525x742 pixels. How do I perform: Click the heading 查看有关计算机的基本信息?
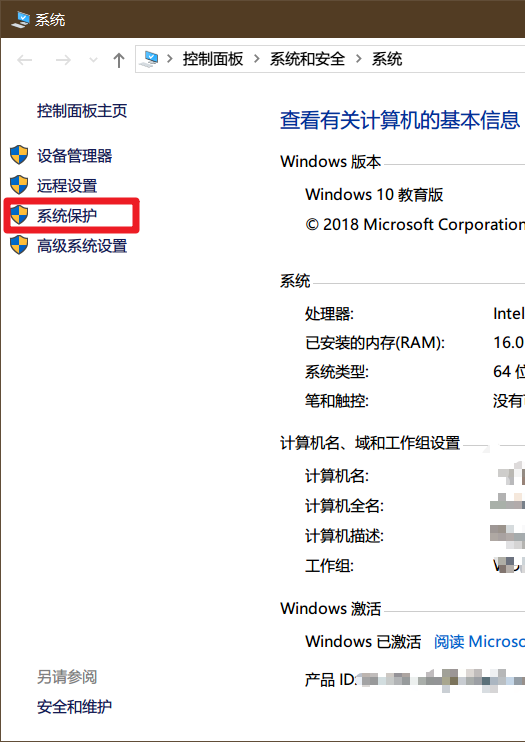pos(400,120)
